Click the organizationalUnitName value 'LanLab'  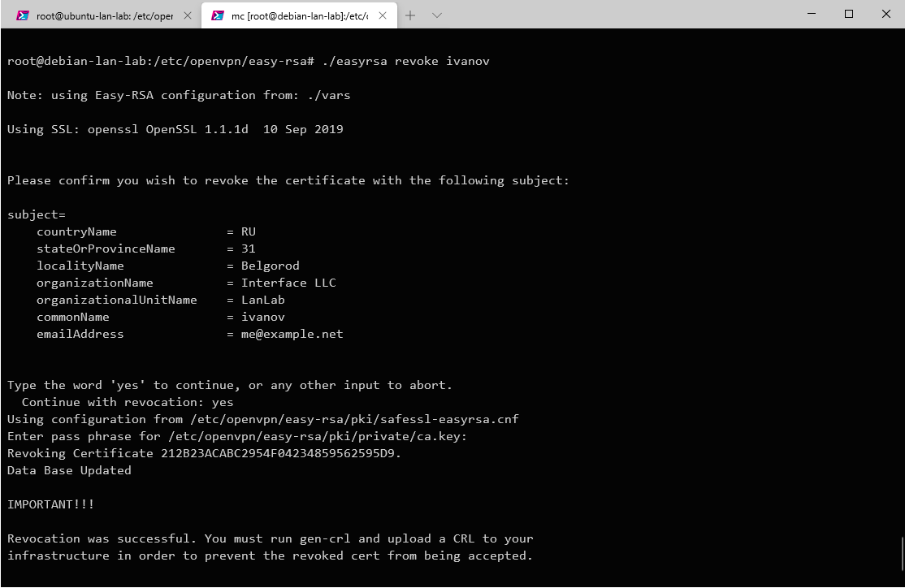(262, 300)
